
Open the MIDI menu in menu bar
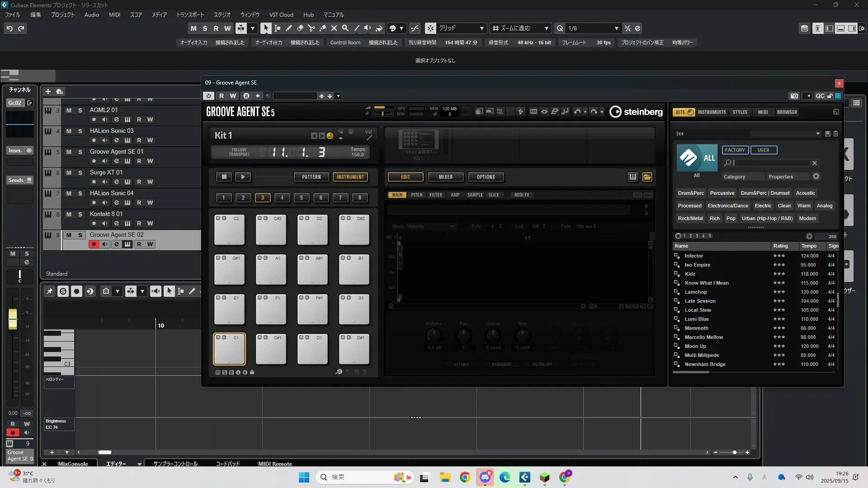[114, 15]
